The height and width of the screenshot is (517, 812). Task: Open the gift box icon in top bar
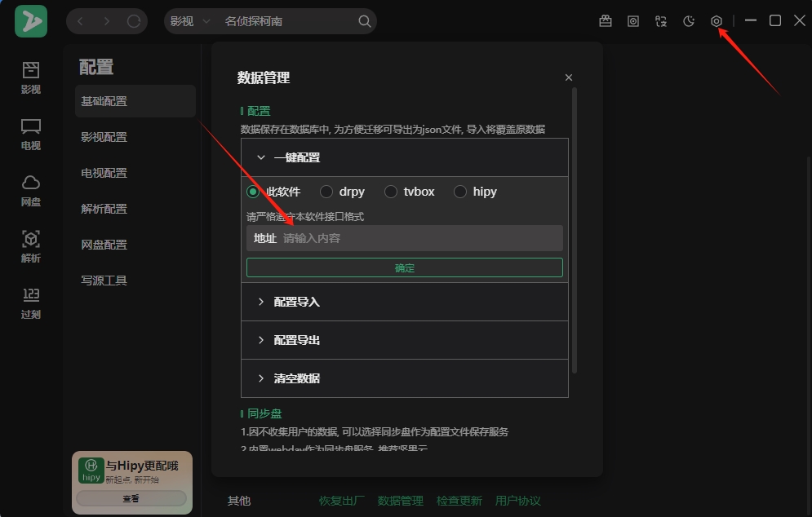606,21
